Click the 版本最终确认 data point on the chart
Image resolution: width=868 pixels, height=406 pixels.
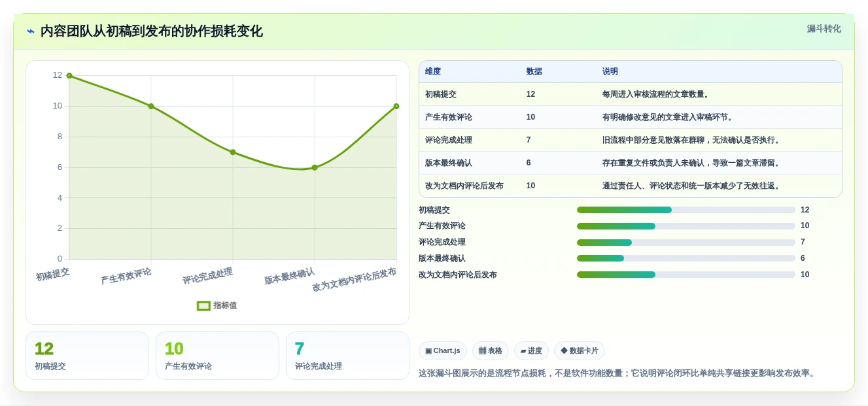point(315,167)
